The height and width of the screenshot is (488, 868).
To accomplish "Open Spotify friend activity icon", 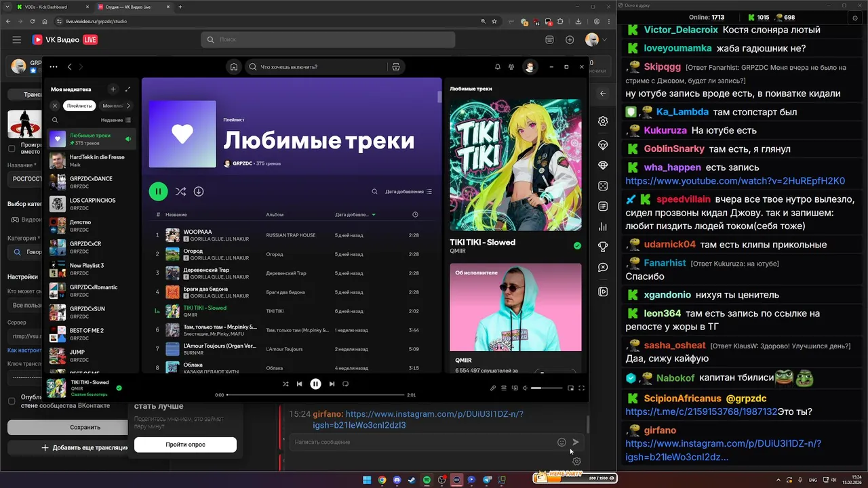I will point(511,67).
